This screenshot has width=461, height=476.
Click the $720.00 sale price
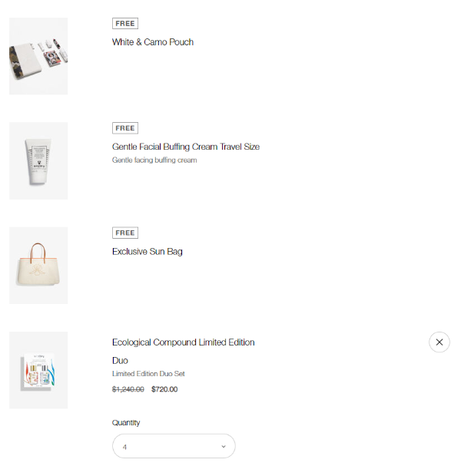[x=164, y=389]
